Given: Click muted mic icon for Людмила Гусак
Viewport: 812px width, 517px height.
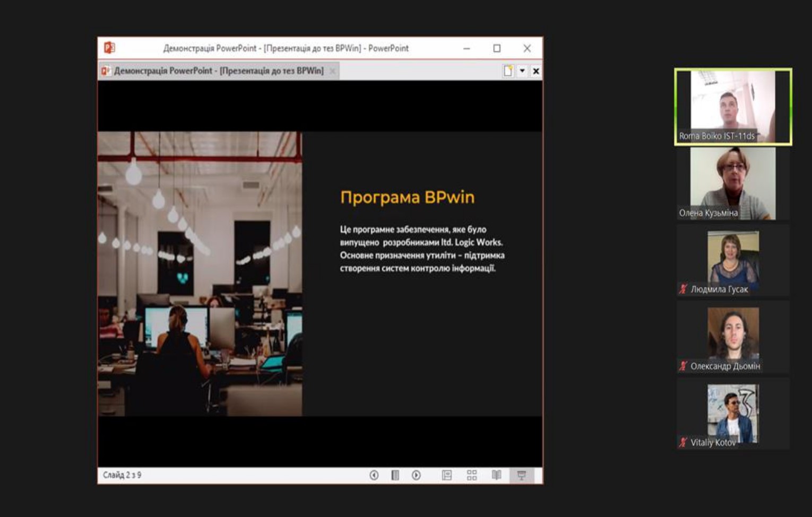Looking at the screenshot, I should (x=683, y=289).
